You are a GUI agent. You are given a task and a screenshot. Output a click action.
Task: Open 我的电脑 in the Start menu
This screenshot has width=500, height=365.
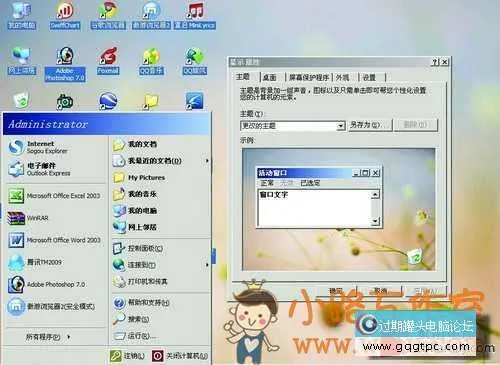click(x=161, y=211)
